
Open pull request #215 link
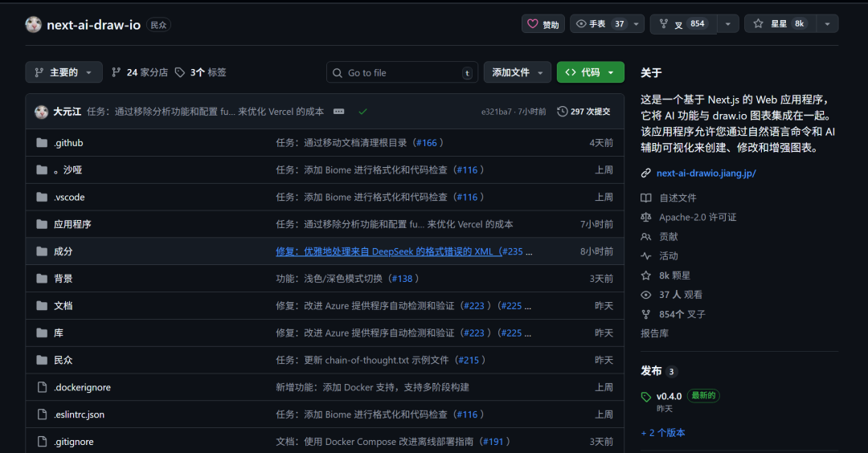(x=469, y=360)
